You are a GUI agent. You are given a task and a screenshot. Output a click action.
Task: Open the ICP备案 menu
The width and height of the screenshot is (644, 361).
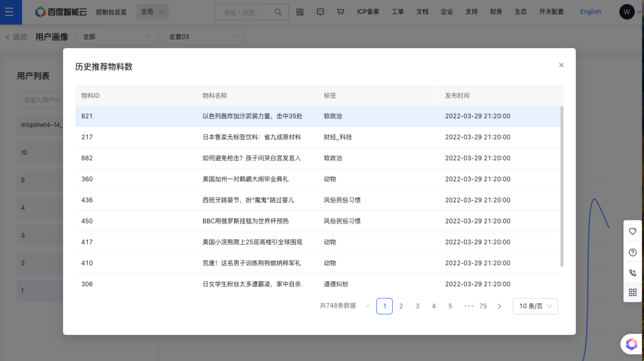368,12
